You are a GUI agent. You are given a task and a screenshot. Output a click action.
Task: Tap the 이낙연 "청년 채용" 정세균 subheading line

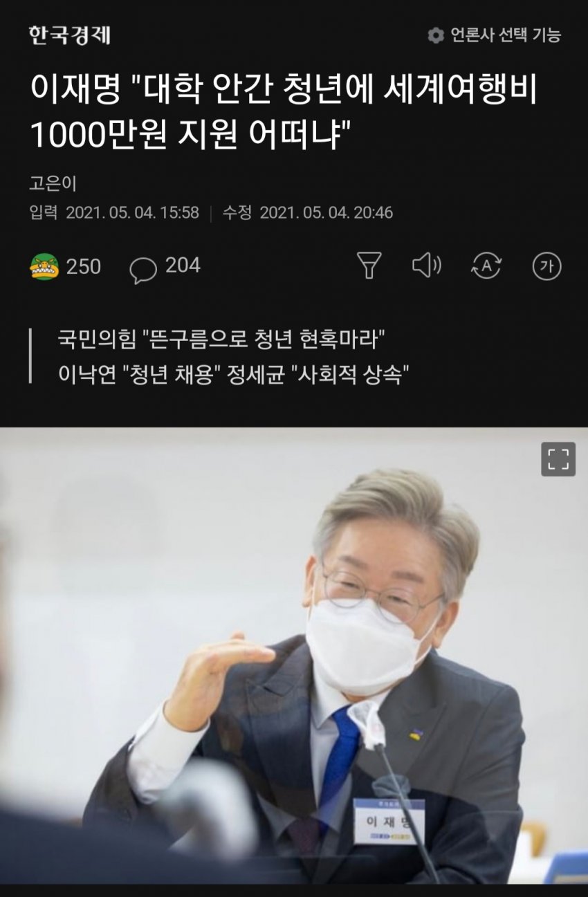click(x=234, y=375)
